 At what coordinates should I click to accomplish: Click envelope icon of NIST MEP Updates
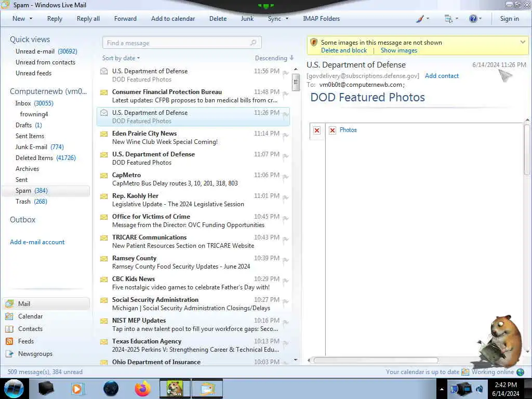pyautogui.click(x=104, y=321)
